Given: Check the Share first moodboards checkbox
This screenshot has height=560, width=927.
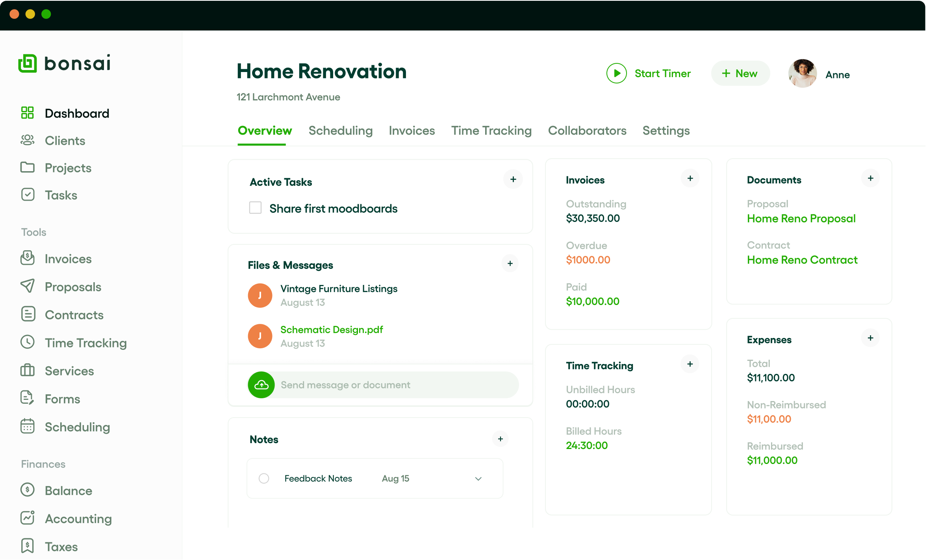Looking at the screenshot, I should (255, 208).
